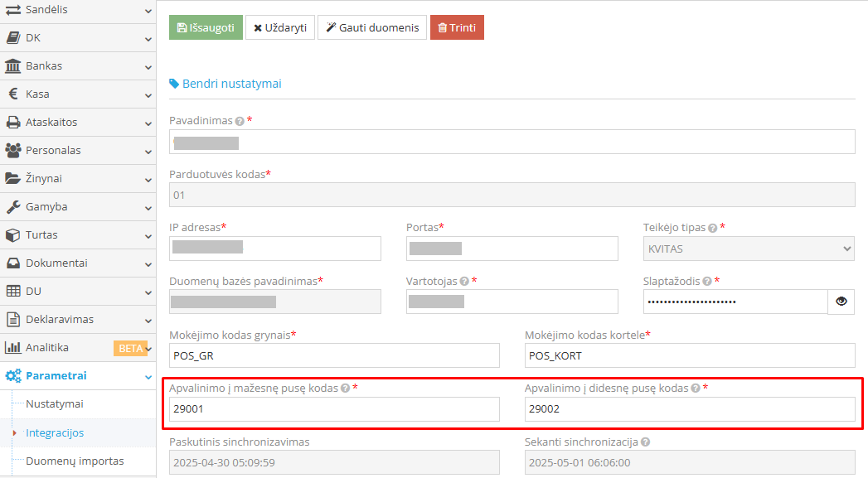Click the help icon next to Vartotojas

click(x=464, y=282)
